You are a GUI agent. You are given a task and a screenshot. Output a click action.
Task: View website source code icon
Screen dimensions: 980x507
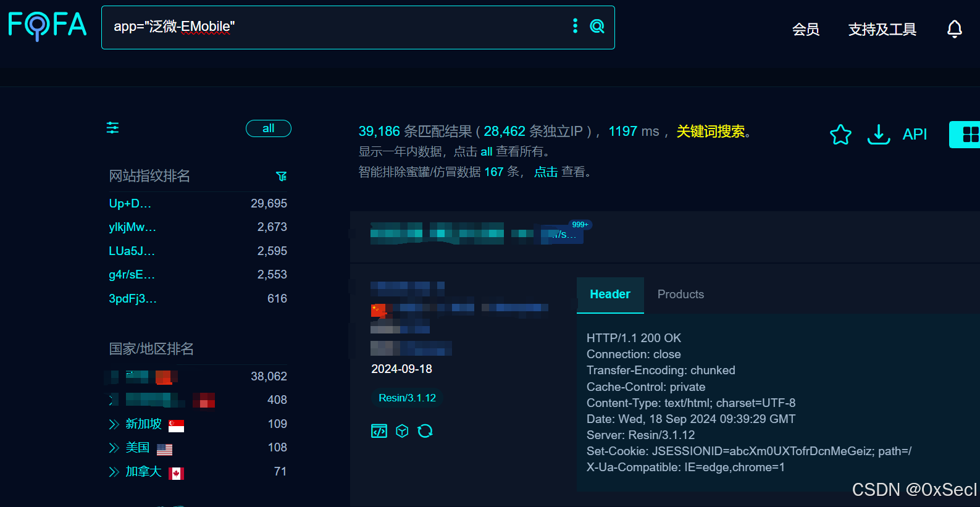tap(379, 431)
